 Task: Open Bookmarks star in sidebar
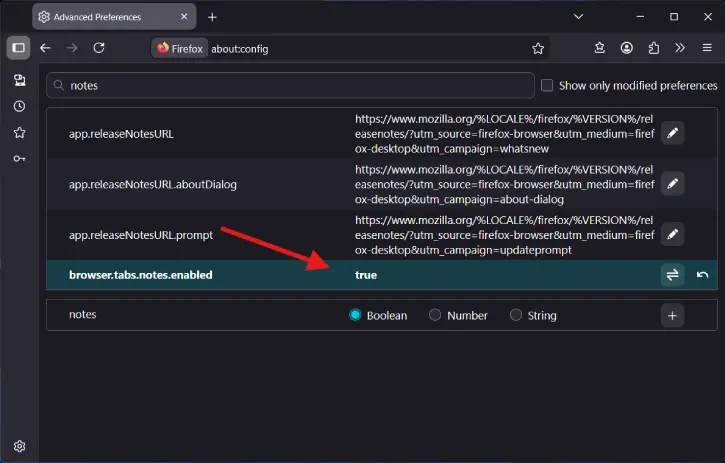[x=19, y=133]
